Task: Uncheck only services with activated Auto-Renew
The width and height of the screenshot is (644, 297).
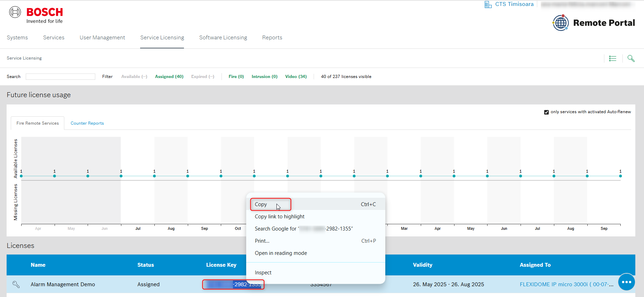Action: [x=546, y=112]
